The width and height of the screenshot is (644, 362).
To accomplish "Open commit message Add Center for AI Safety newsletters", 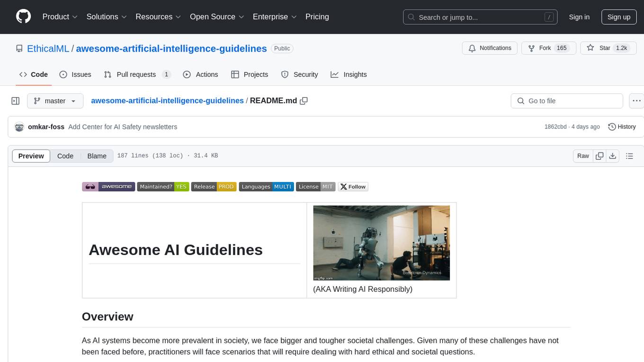I will [123, 127].
